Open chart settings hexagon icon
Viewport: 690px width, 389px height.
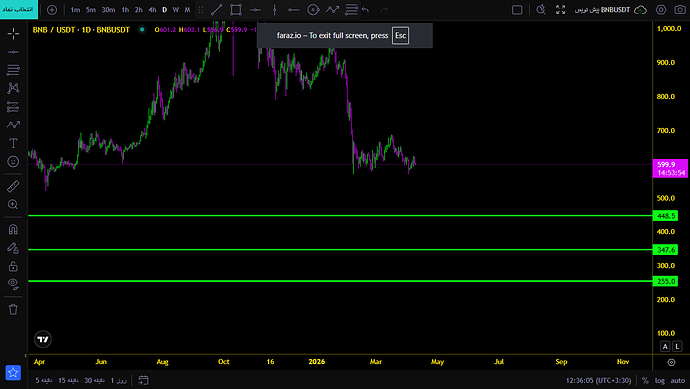pyautogui.click(x=661, y=10)
